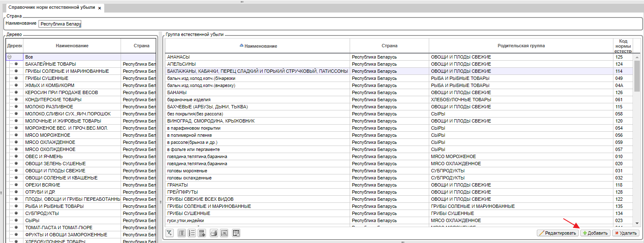Viewport: 644px width, 243px height.
Task: Select the БАКАЛЕЙНЫЕ ТОВАРЫ tree item
Action: (51, 64)
